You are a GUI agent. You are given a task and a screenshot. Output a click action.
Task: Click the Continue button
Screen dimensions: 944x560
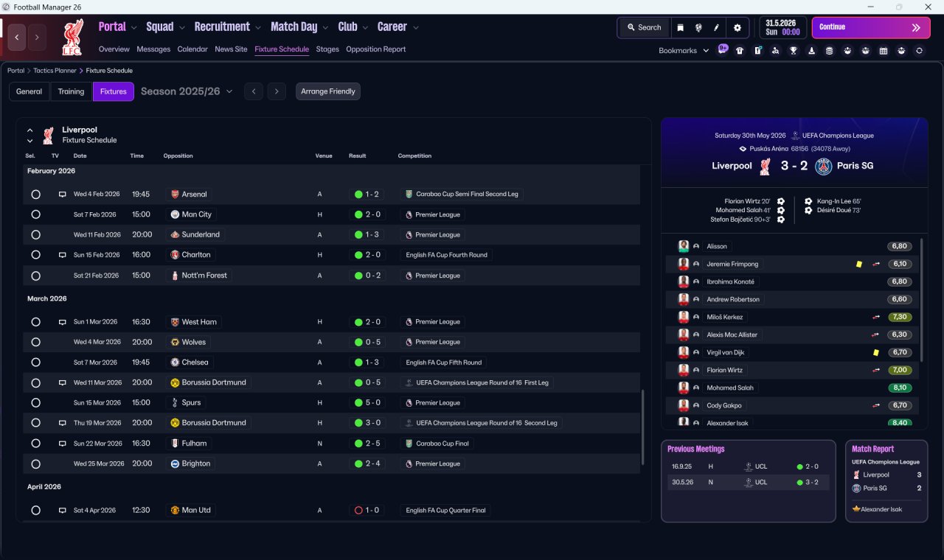tap(871, 27)
